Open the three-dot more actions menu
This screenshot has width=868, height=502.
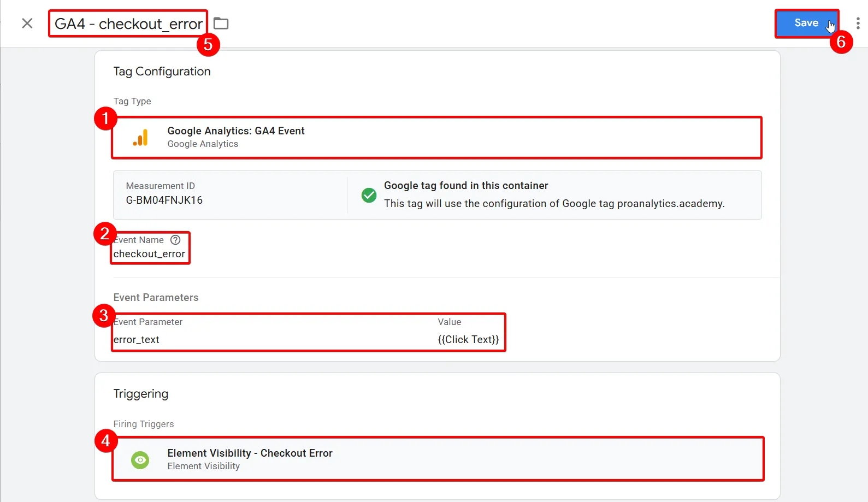858,23
